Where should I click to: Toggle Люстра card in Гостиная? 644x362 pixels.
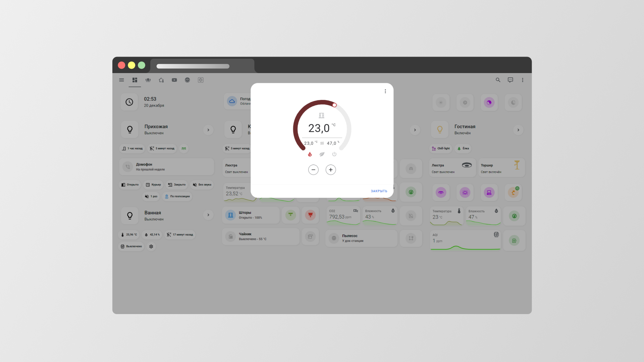[x=452, y=168]
